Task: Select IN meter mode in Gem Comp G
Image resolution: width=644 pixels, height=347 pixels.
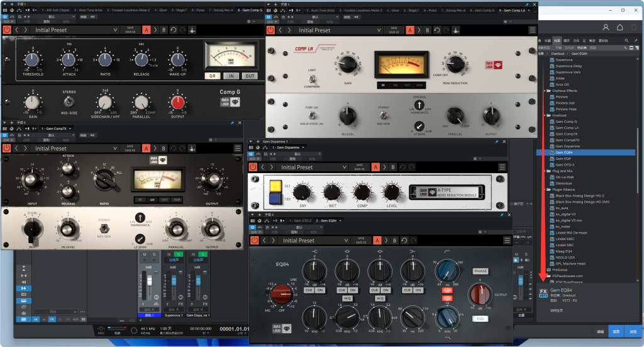Action: click(x=231, y=76)
